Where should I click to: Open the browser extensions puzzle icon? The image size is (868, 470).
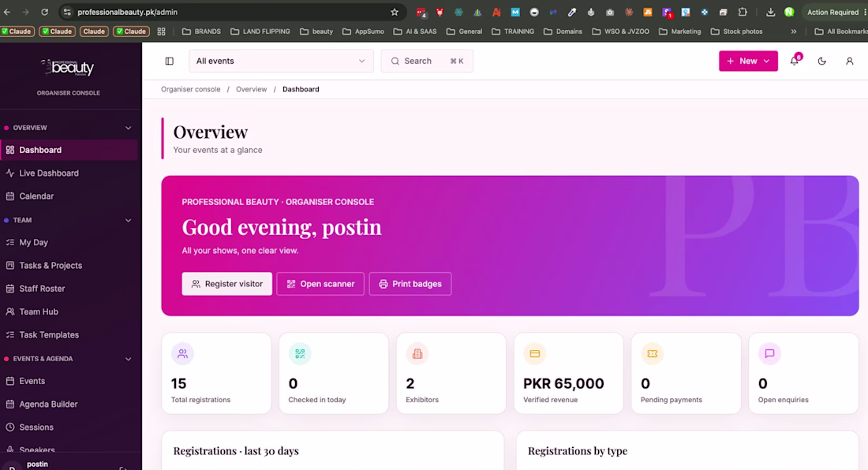743,12
